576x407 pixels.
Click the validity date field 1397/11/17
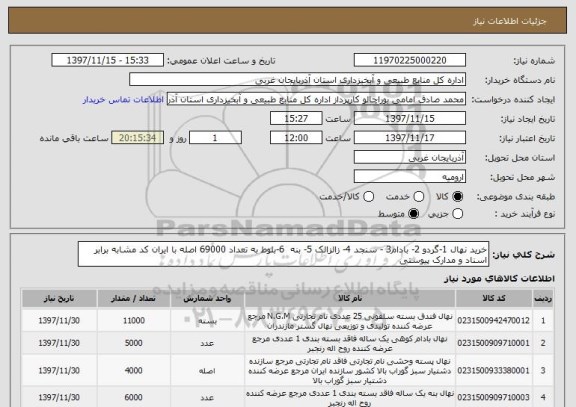410,138
